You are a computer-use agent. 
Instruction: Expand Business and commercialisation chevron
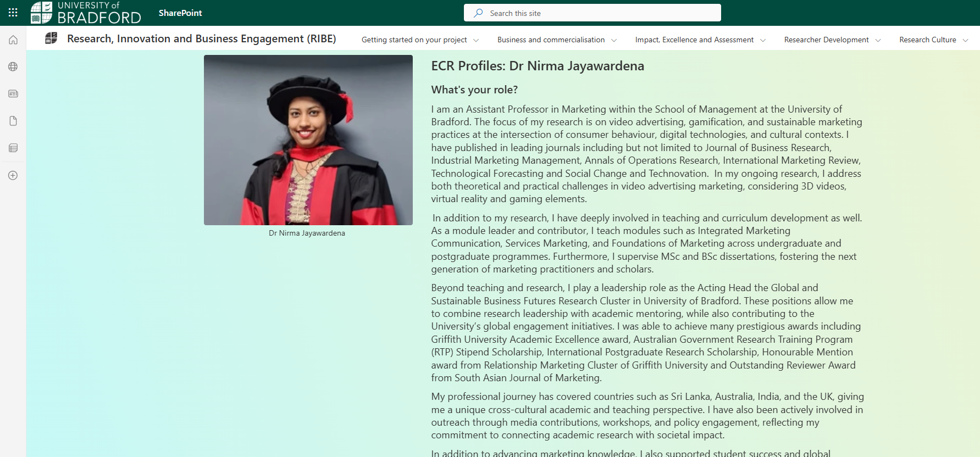614,40
